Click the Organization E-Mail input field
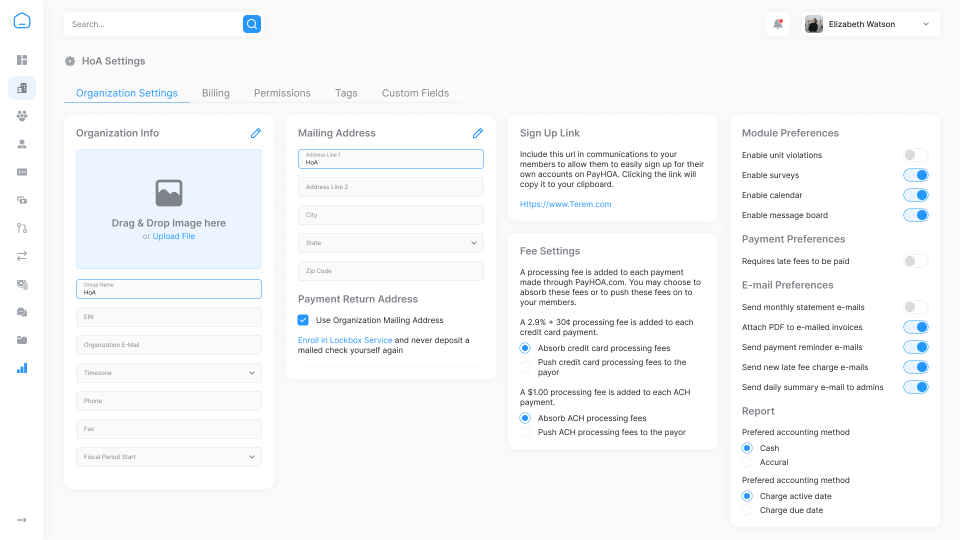960x540 pixels. point(168,345)
